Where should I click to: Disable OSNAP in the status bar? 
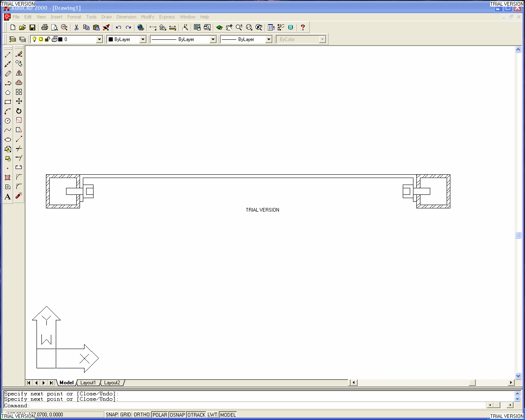click(x=177, y=415)
